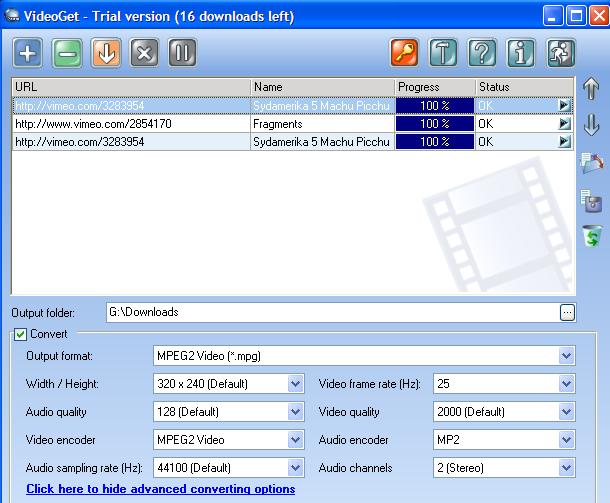This screenshot has width=610, height=503.
Task: Open About with the info icon
Action: 521,53
